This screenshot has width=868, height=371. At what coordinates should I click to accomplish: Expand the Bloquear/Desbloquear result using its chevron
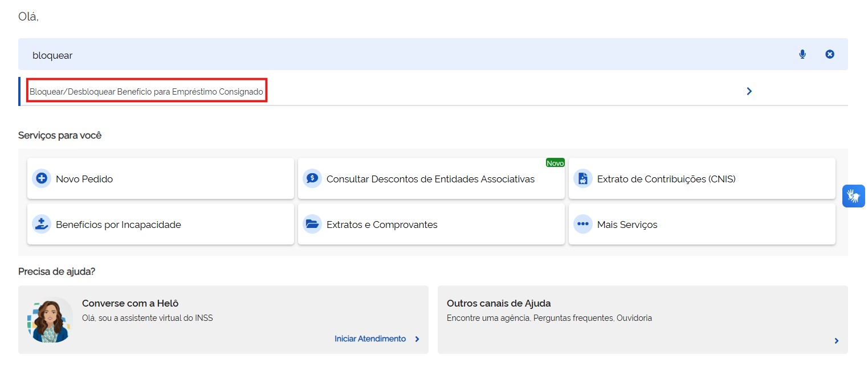click(749, 91)
